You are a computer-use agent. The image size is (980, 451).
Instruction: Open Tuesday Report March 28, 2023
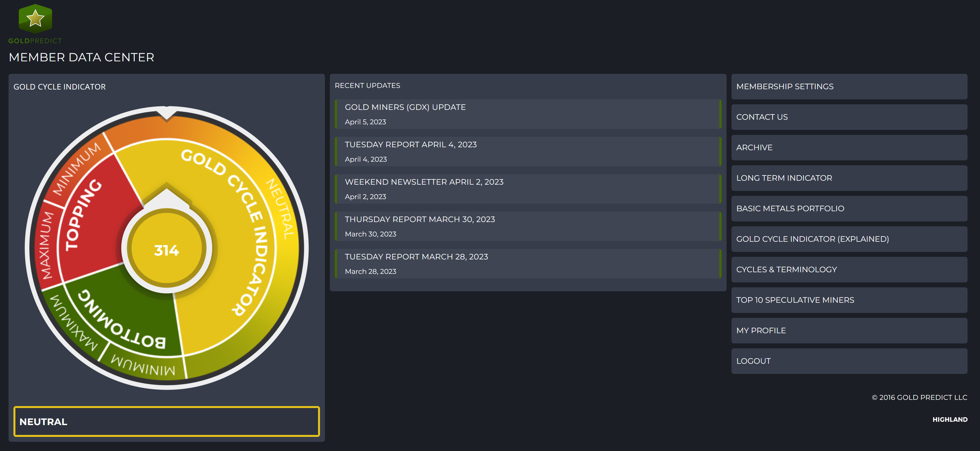coord(416,256)
